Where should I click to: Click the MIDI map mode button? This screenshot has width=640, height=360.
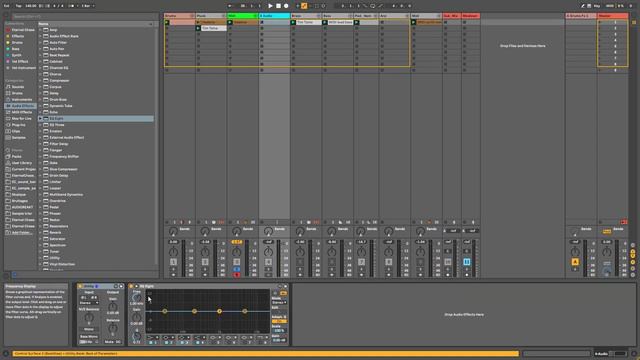610,6
